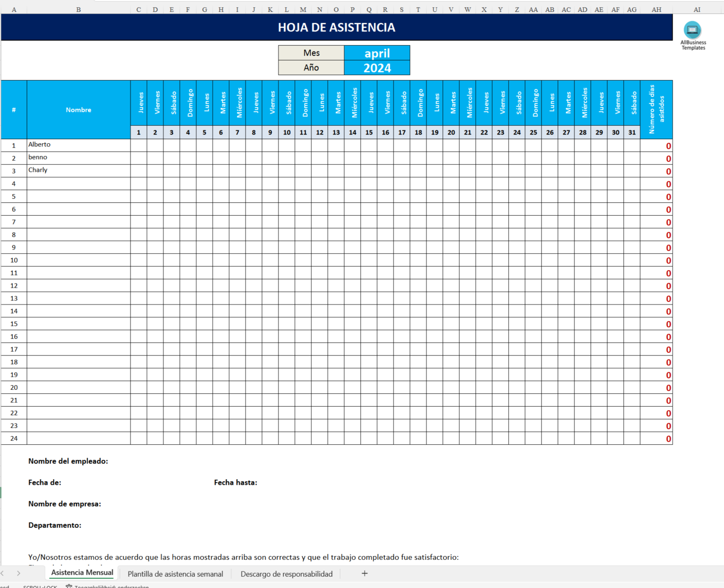Click the Charly name cell

tap(78, 170)
